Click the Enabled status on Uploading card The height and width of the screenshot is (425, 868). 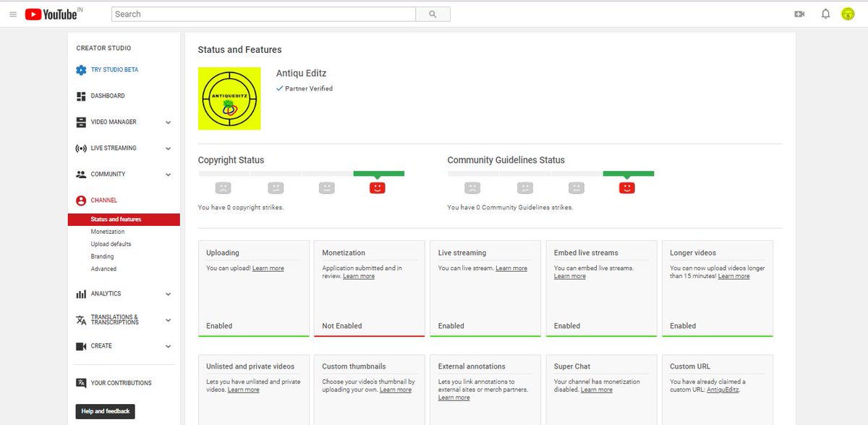pyautogui.click(x=219, y=326)
